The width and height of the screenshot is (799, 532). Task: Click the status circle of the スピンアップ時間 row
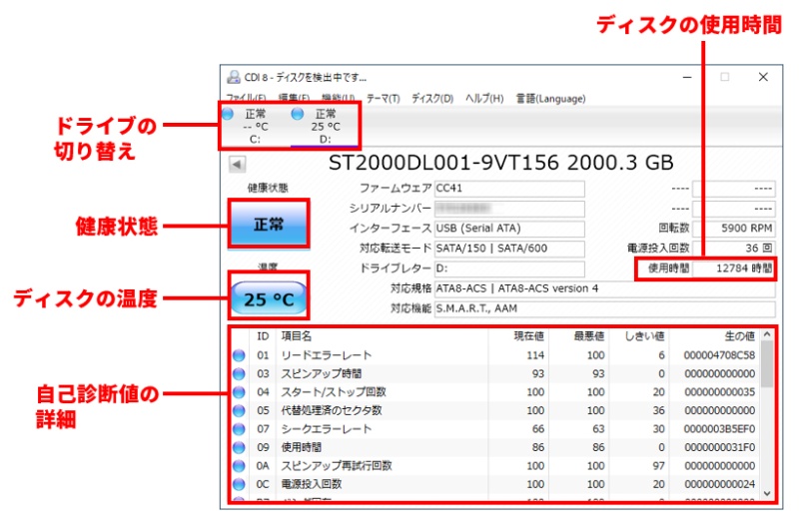click(240, 373)
